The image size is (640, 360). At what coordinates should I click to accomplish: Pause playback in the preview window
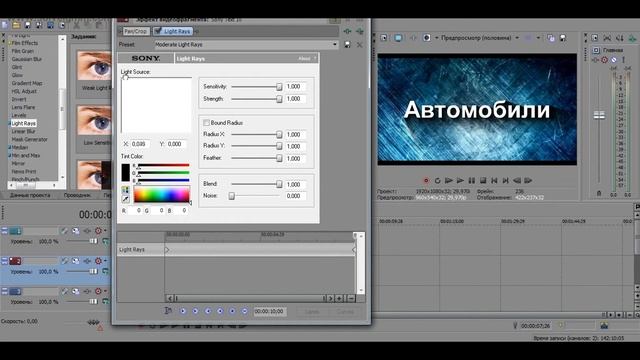coord(472,180)
